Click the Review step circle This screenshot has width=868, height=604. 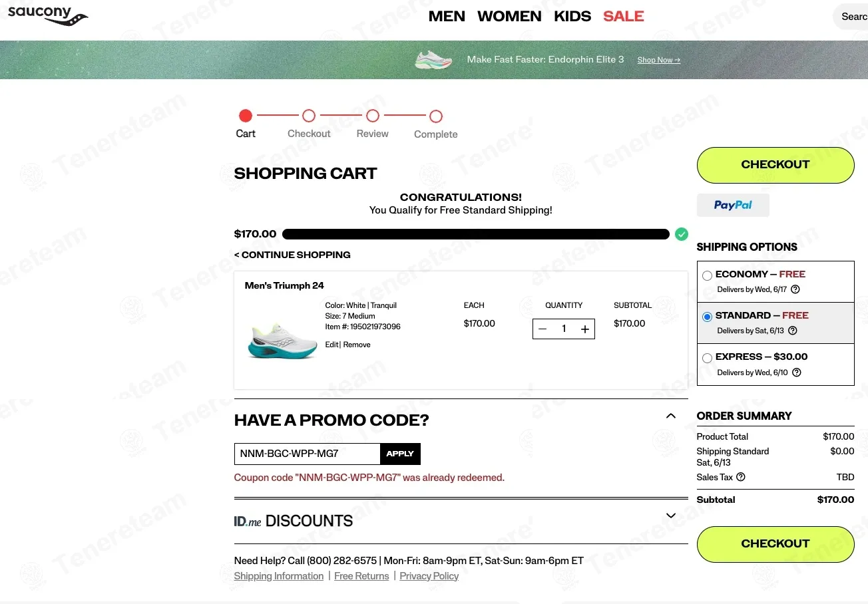click(x=373, y=116)
